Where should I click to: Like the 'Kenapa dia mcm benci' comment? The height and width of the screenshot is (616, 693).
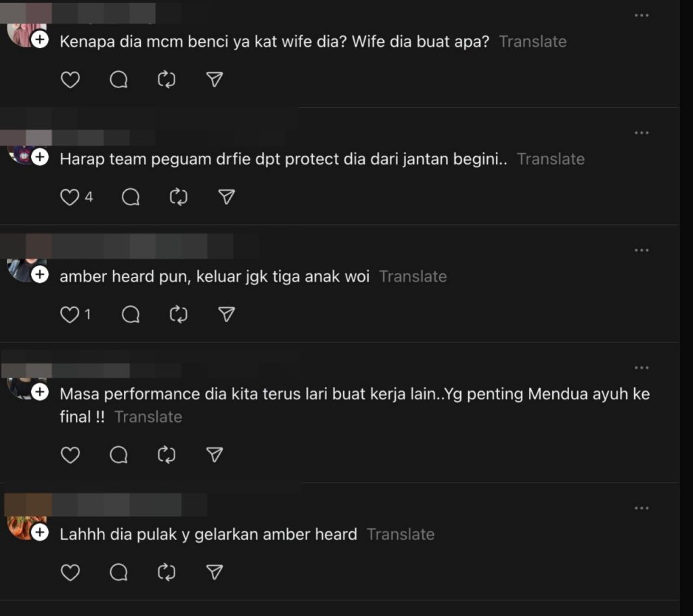click(70, 80)
